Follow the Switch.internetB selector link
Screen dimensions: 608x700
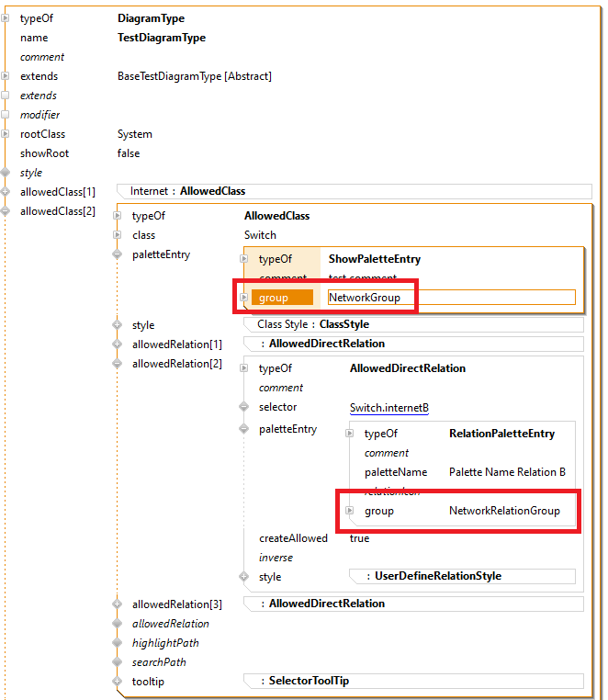pos(389,408)
